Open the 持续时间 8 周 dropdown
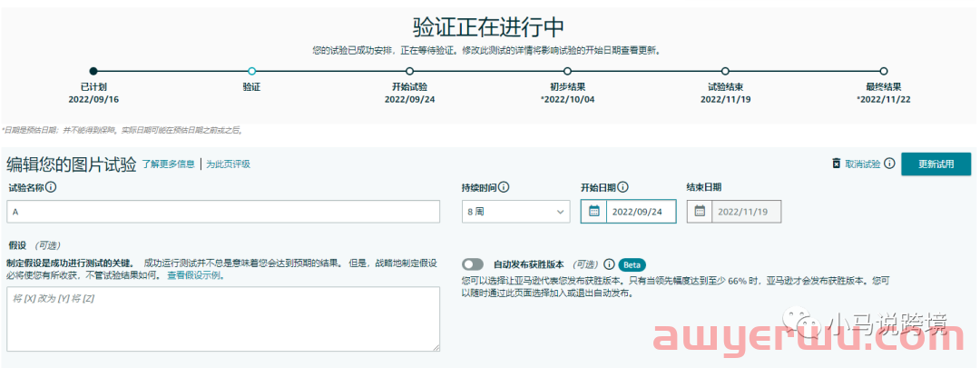The image size is (980, 368). click(515, 212)
